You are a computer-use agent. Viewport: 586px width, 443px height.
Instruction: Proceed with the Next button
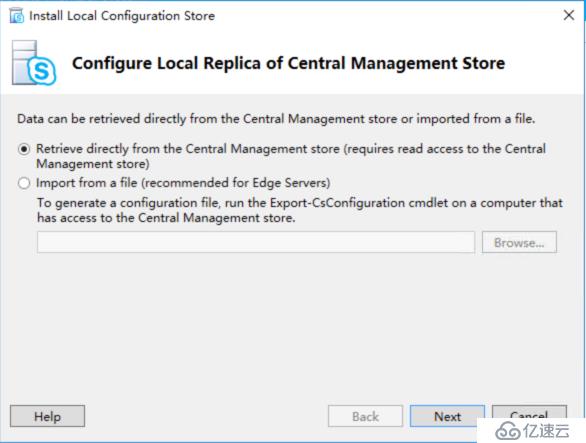click(447, 416)
